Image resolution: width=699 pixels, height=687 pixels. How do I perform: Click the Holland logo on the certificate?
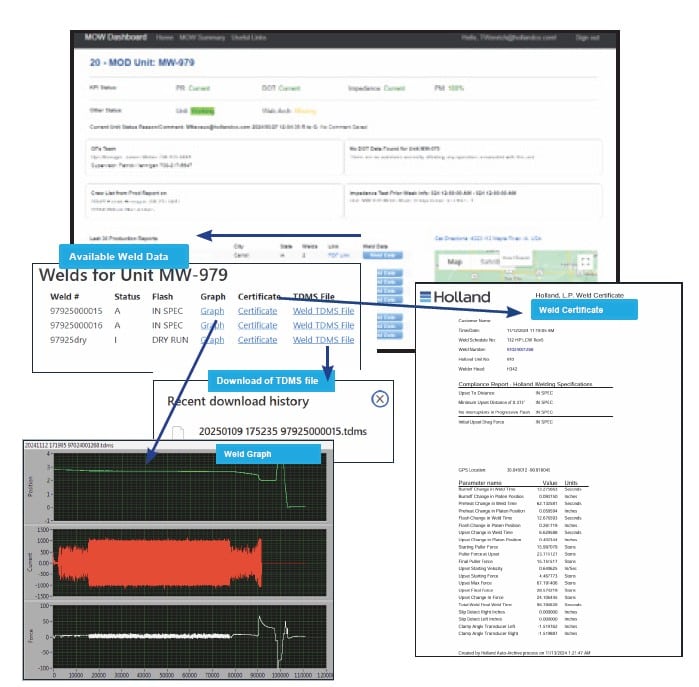pos(455,297)
